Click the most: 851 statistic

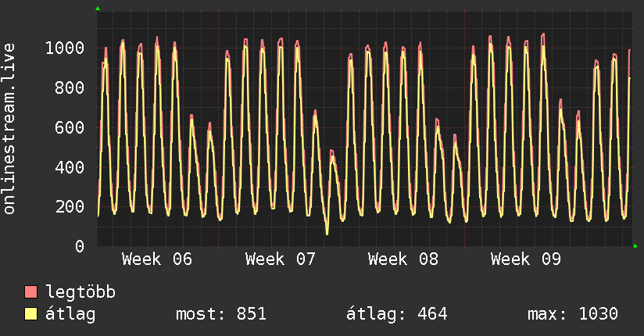point(223,314)
